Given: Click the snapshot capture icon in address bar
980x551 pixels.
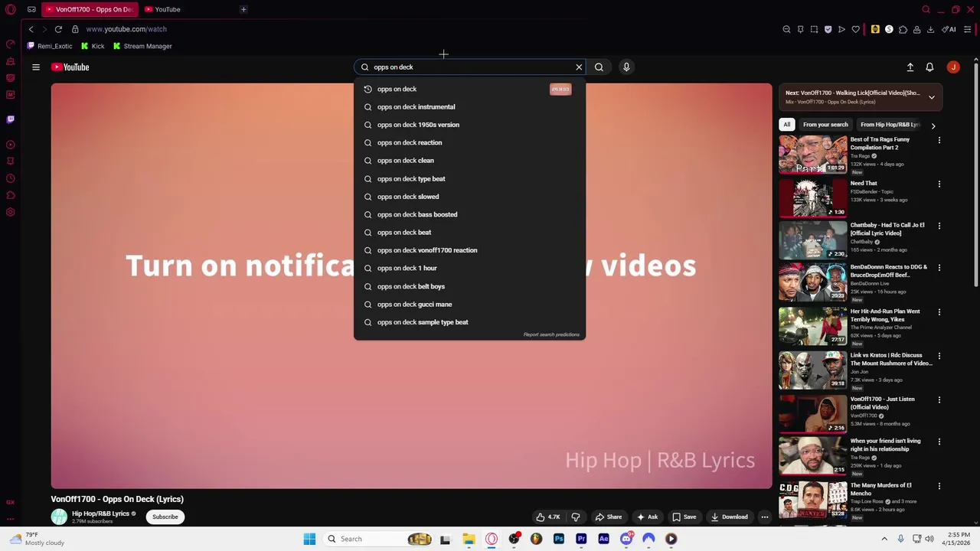Looking at the screenshot, I should [814, 29].
